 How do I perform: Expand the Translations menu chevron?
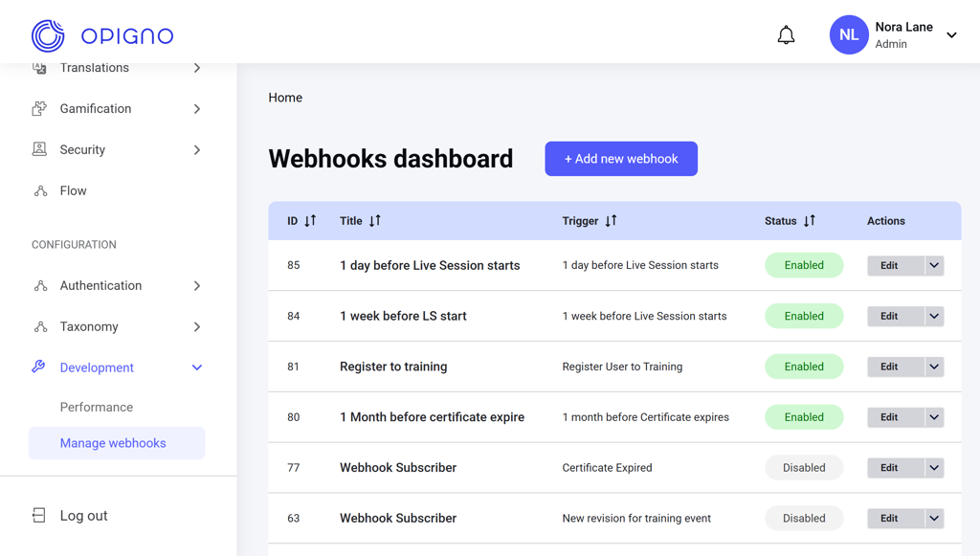click(197, 68)
